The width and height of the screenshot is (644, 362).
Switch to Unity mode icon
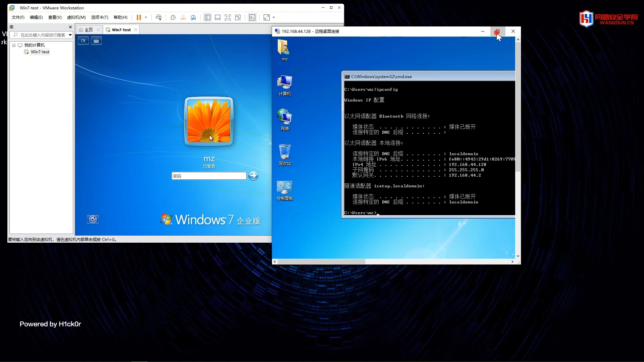[238, 17]
